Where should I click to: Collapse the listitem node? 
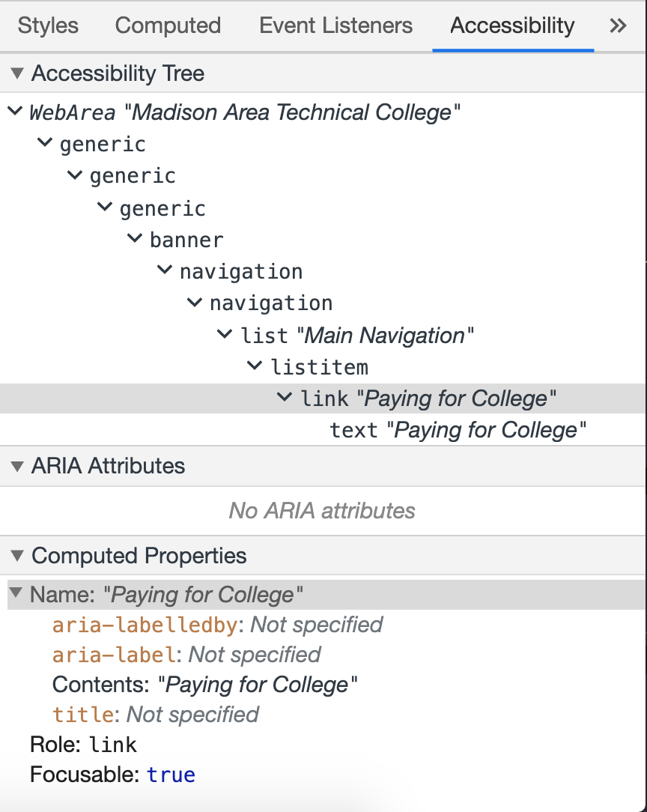point(255,366)
